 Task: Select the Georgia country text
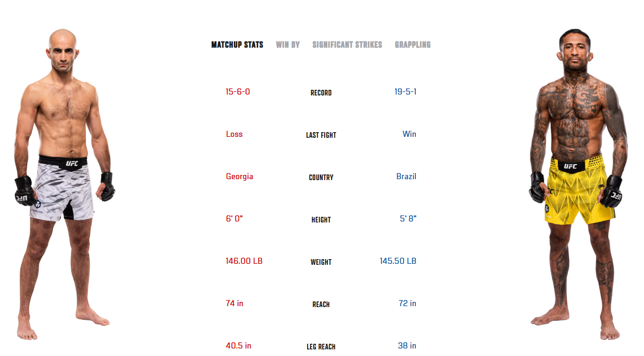click(239, 176)
